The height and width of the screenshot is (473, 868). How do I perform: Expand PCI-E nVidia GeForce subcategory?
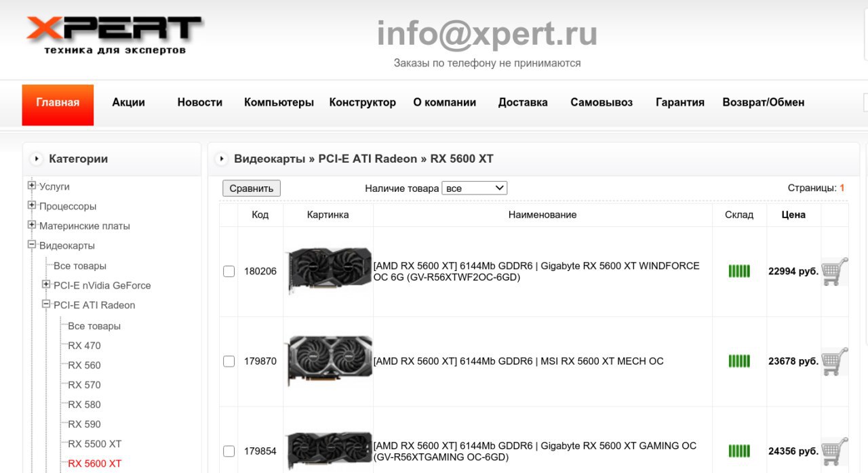46,285
